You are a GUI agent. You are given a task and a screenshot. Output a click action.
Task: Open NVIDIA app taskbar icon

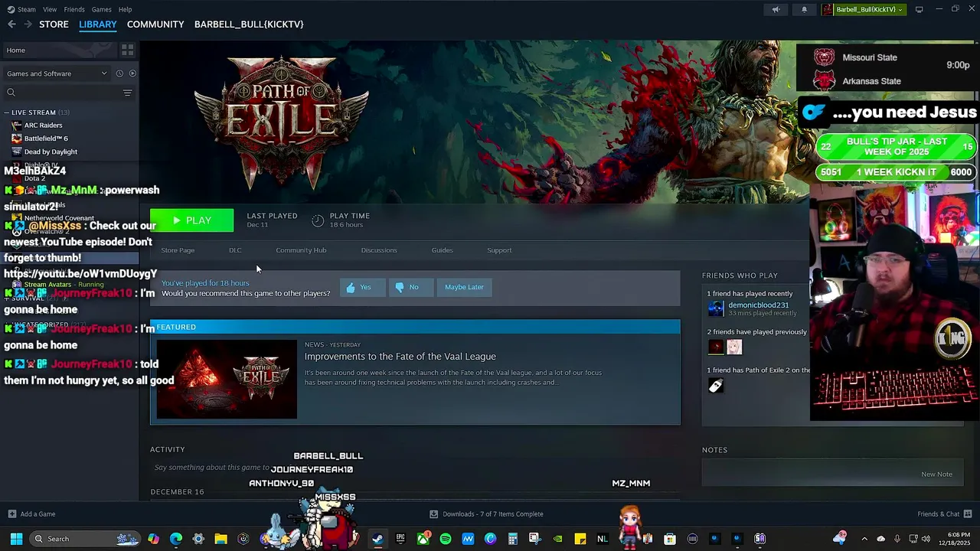click(558, 539)
